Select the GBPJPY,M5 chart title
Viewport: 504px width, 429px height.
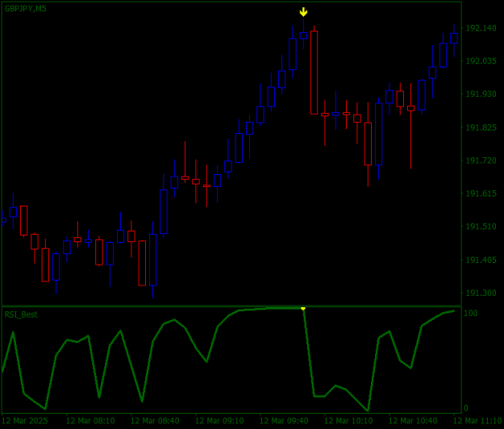[25, 9]
